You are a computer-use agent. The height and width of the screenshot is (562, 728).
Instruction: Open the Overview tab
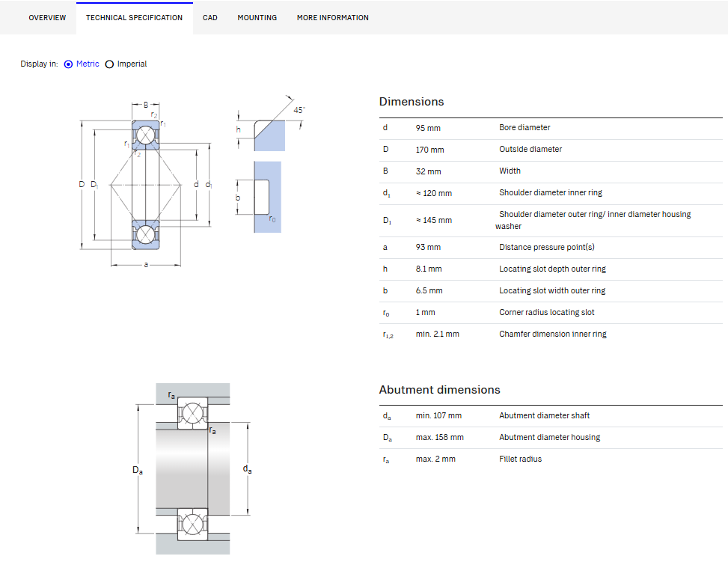tap(47, 18)
